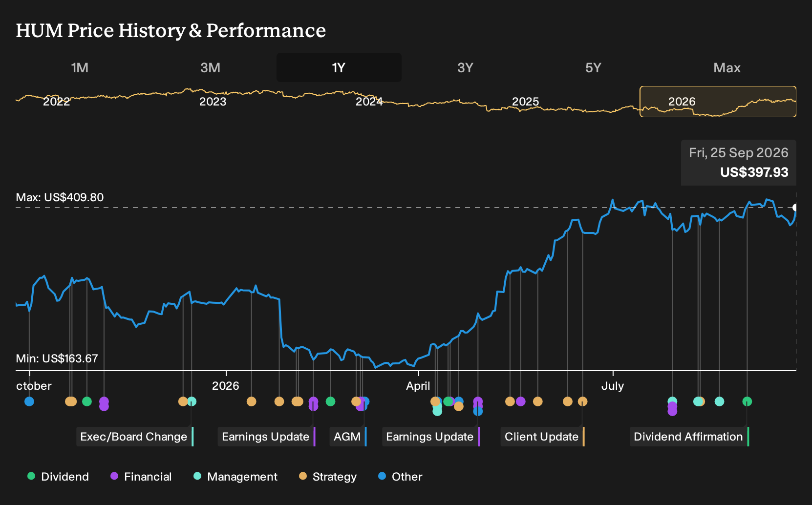Click highlighted 2026 range window in overview chart
This screenshot has width=812, height=505.
pos(718,102)
